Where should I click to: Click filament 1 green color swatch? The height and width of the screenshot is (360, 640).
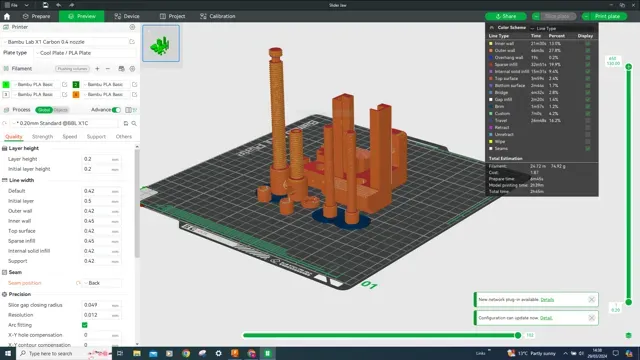tap(6, 84)
